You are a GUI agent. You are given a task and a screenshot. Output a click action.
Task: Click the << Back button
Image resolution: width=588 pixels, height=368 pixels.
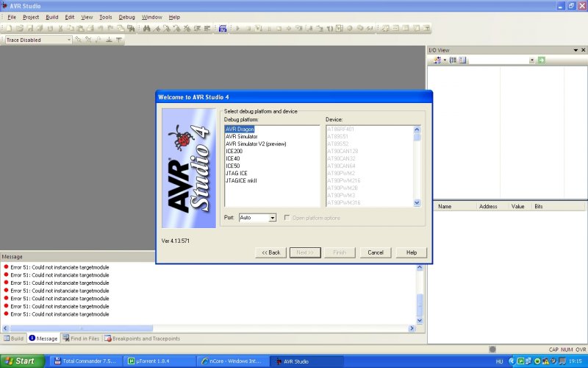(270, 252)
